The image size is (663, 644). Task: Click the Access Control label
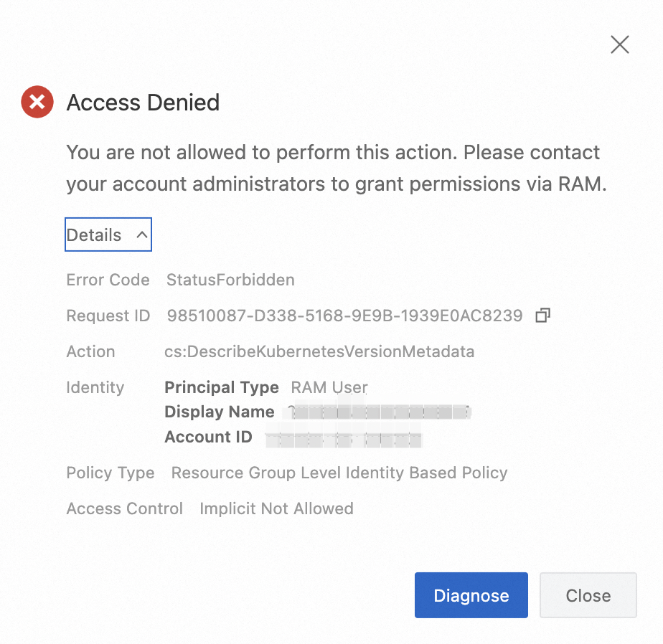pos(124,508)
